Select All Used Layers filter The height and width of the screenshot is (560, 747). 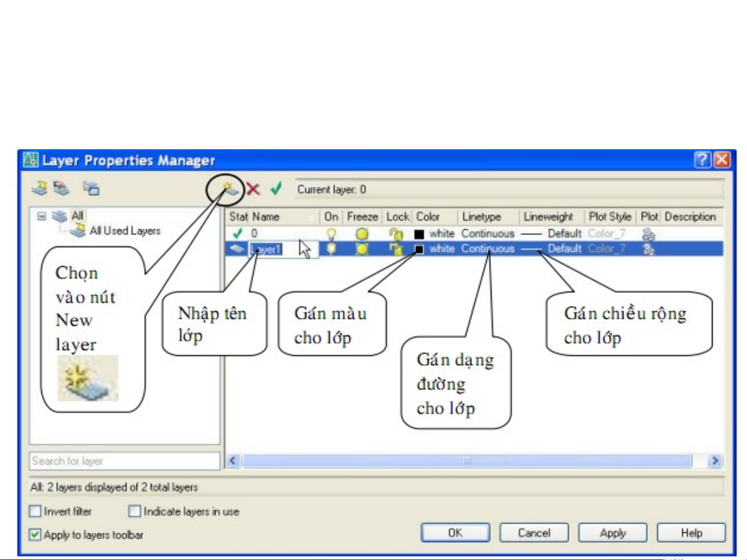coord(124,231)
